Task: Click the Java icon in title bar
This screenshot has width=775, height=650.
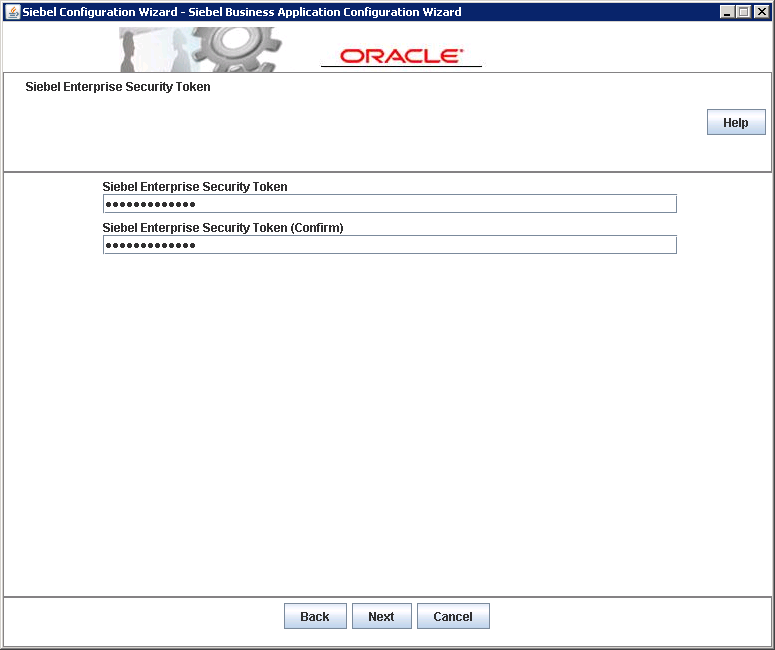Action: coord(13,12)
